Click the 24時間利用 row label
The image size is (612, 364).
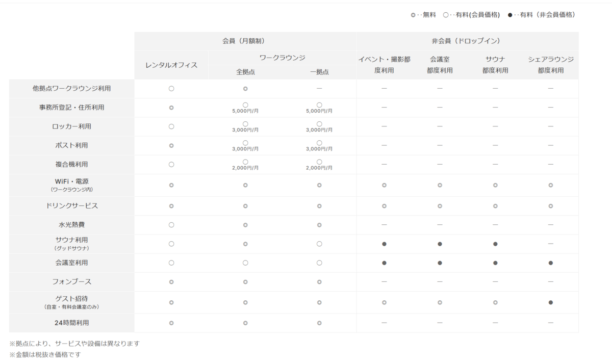click(71, 323)
